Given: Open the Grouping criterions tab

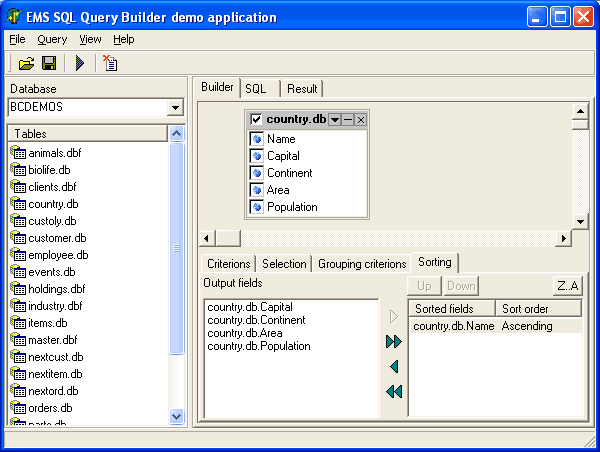Looking at the screenshot, I should pos(362,264).
